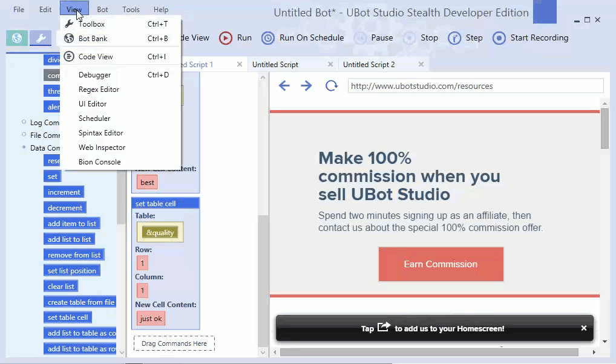The image size is (616, 364).
Task: Select the create table from file command
Action: pyautogui.click(x=80, y=302)
